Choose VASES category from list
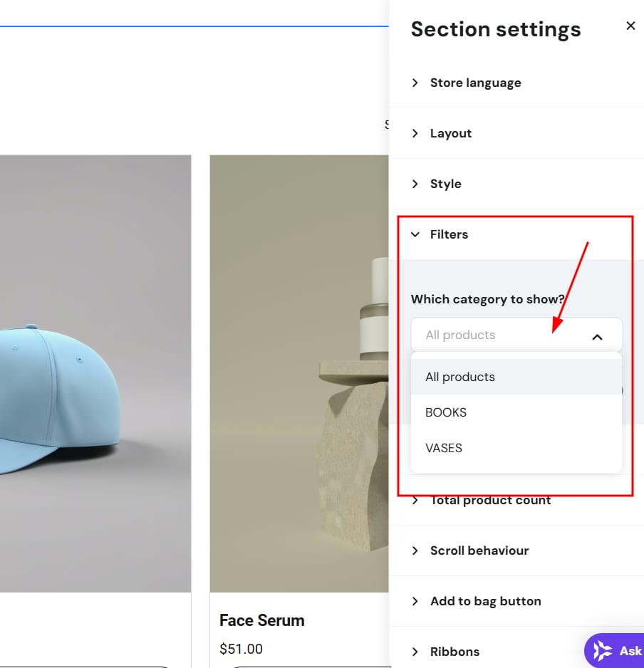The height and width of the screenshot is (668, 644). (x=444, y=448)
